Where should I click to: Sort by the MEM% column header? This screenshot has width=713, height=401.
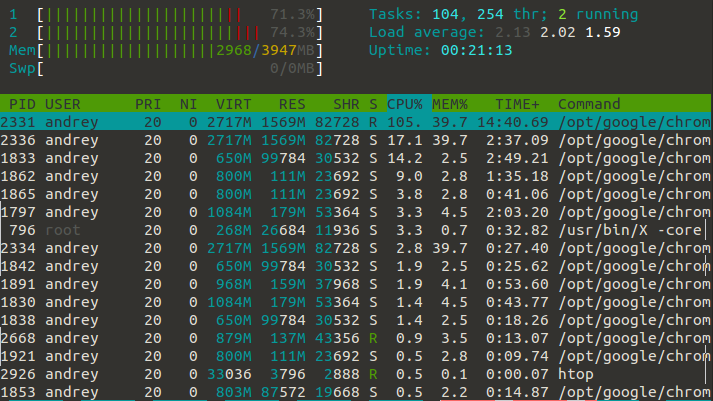point(450,104)
